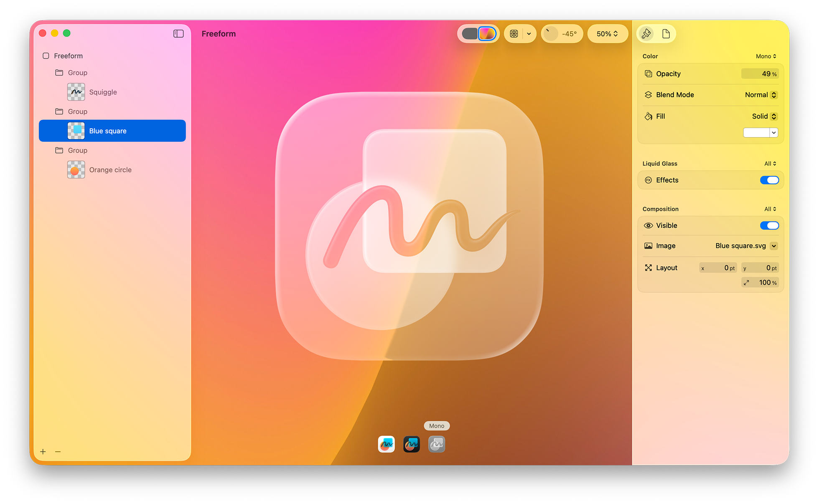Image resolution: width=819 pixels, height=504 pixels.
Task: Open the Appearance inspector with the paintbrush icon
Action: coord(646,33)
